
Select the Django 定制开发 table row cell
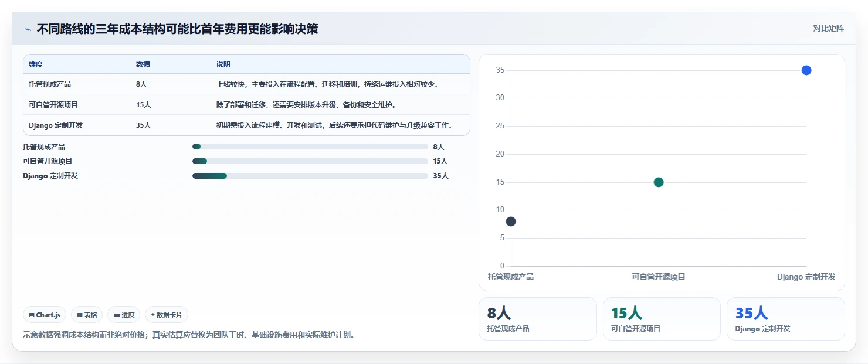[56, 125]
